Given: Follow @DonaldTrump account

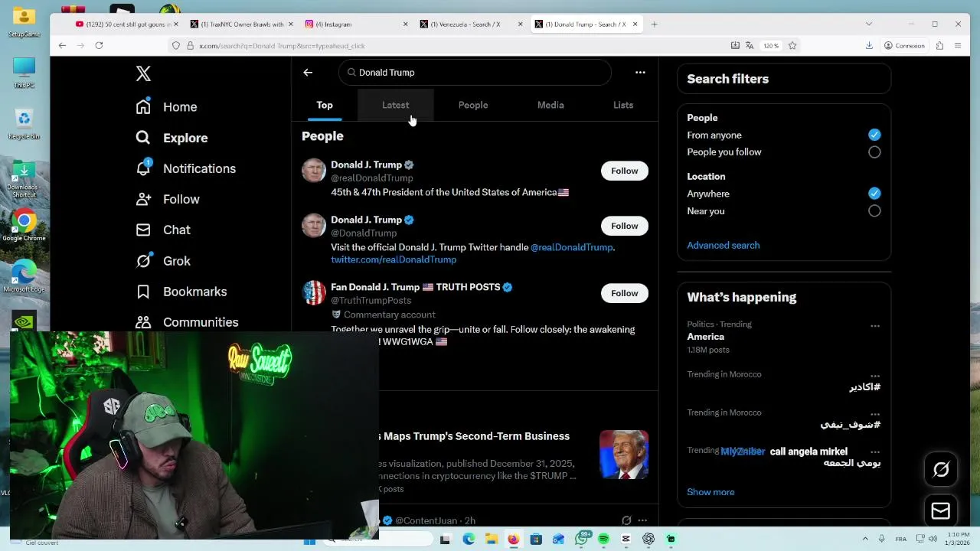Looking at the screenshot, I should (624, 226).
